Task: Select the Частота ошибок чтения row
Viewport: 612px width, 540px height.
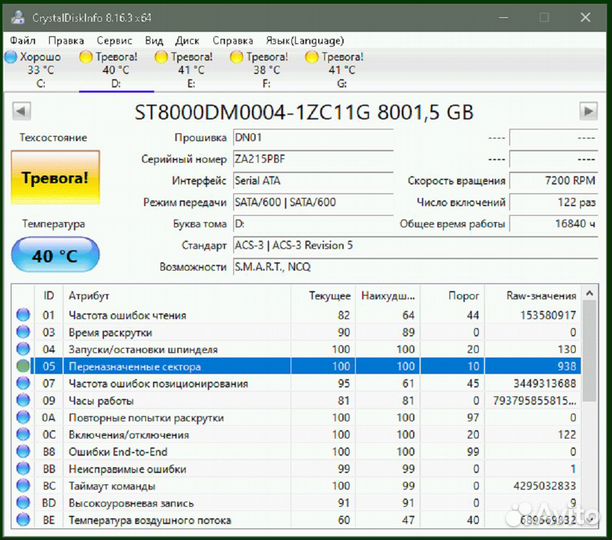Action: (297, 315)
